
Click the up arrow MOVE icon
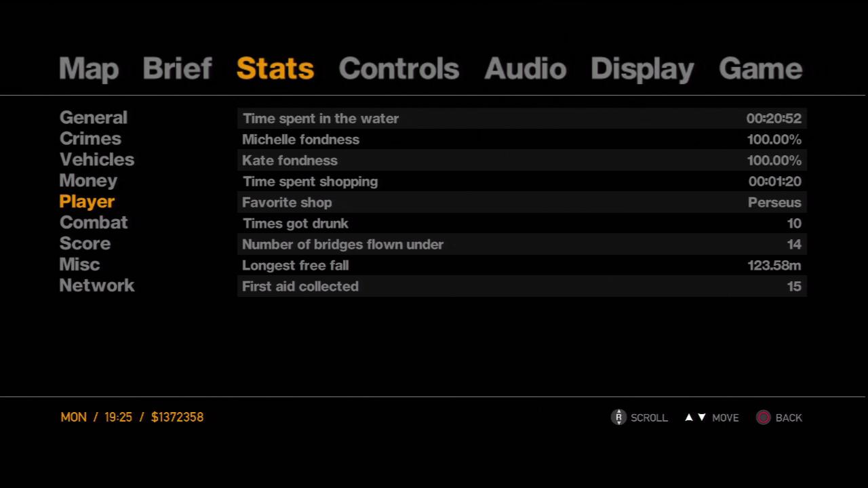(689, 418)
